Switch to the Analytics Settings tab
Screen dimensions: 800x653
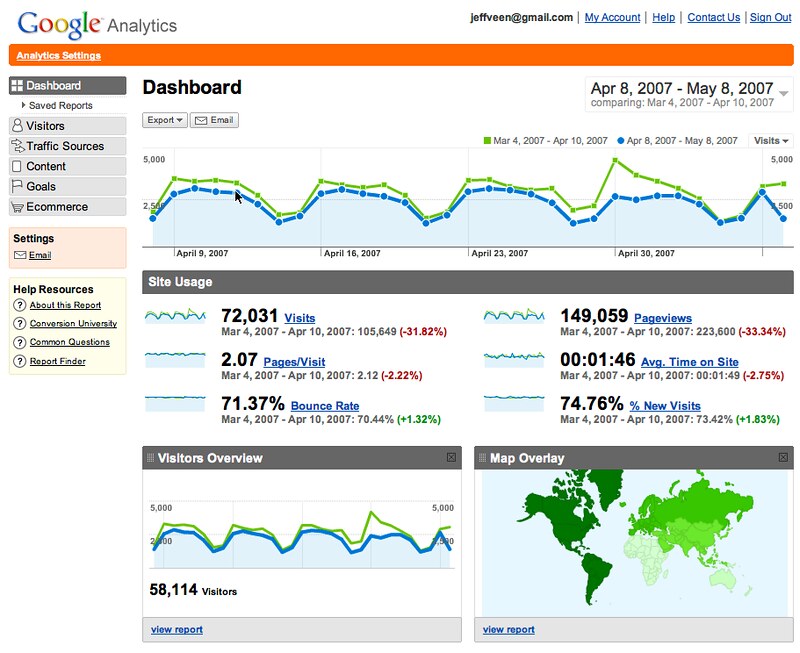60,56
